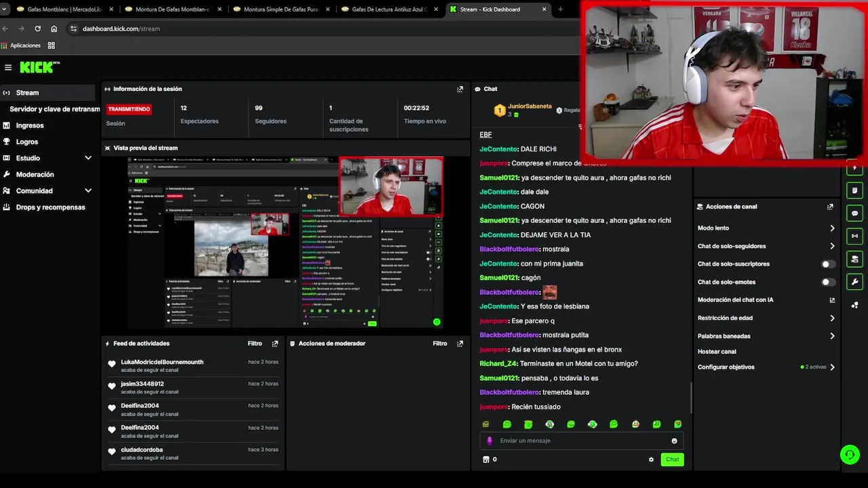Reload the page
This screenshot has height=488, width=868.
coord(37,28)
